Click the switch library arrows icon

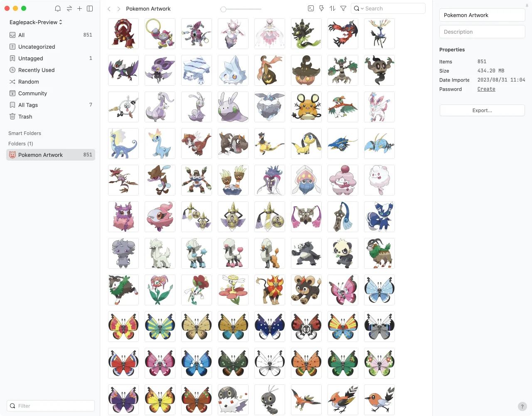click(69, 8)
